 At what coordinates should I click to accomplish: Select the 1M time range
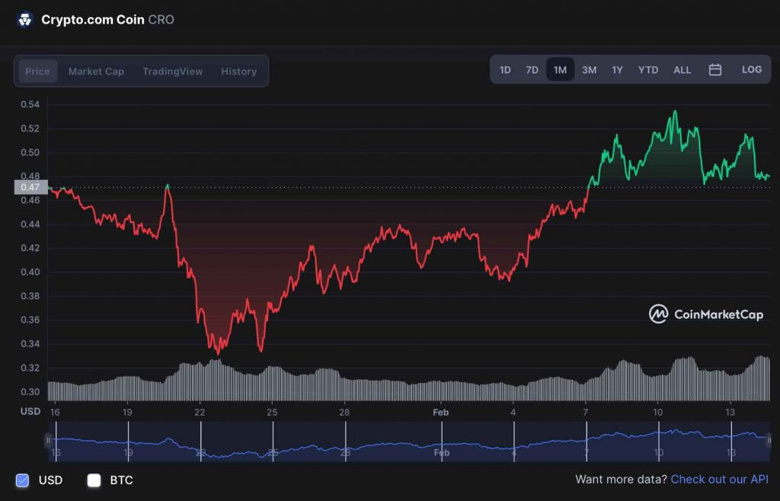coord(560,70)
